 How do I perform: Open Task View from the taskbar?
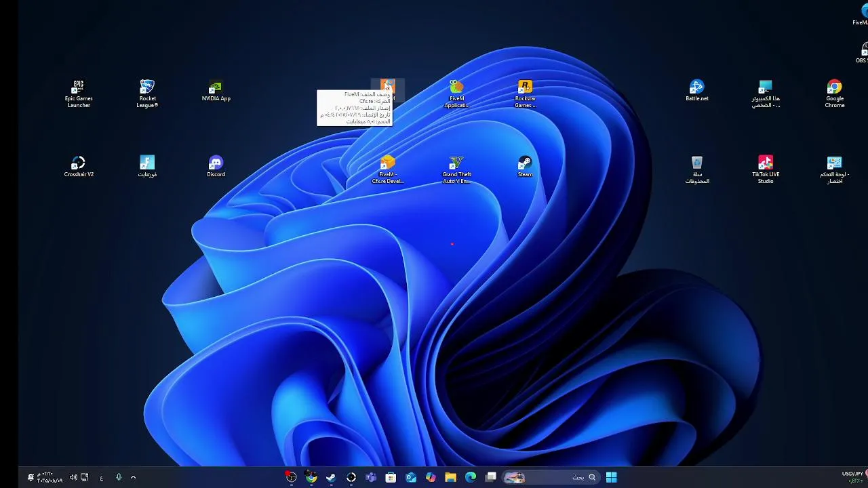click(x=490, y=477)
